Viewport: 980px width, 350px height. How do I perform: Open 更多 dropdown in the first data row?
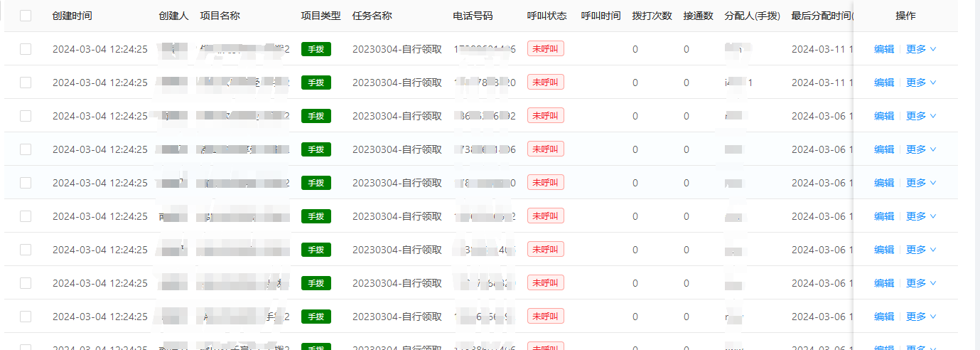click(921, 49)
